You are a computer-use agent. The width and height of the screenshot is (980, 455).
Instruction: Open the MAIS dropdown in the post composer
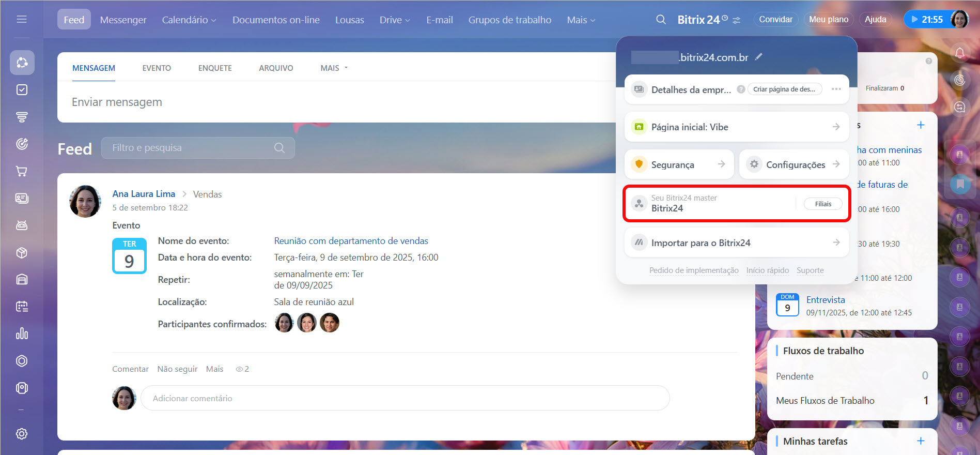tap(334, 68)
